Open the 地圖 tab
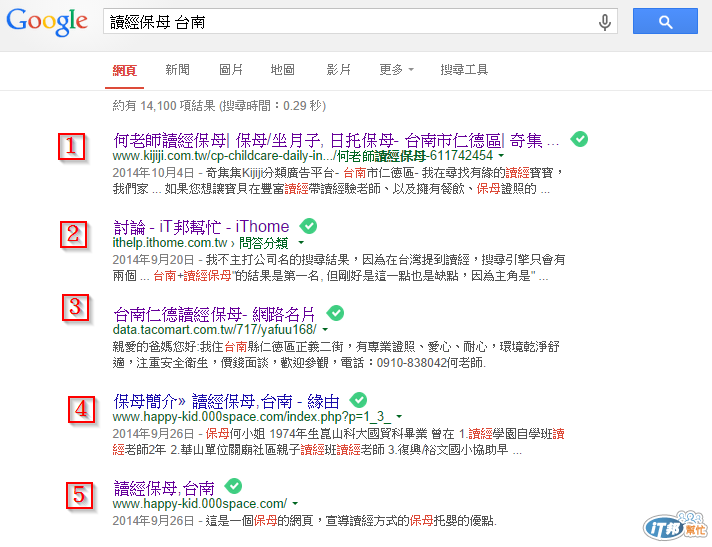 [282, 69]
